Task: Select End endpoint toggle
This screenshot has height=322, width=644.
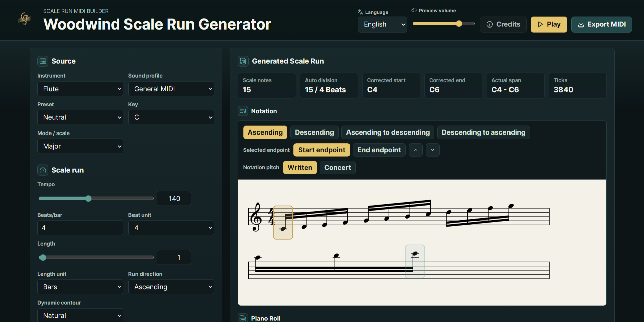Action: (379, 150)
